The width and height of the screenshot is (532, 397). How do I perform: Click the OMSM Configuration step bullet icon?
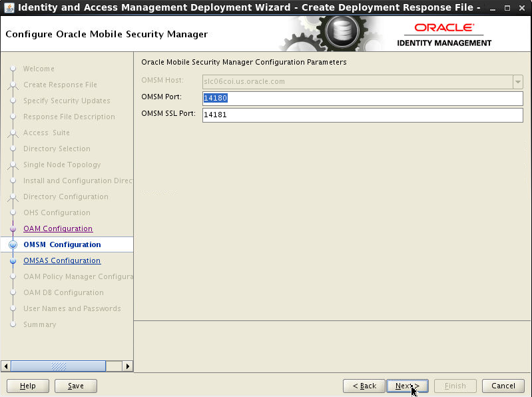coord(13,244)
